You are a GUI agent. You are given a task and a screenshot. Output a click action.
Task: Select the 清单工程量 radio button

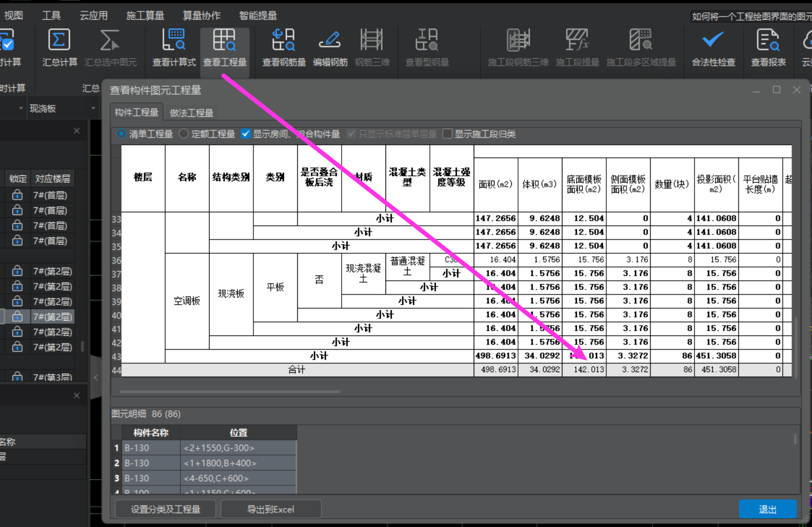click(x=121, y=134)
